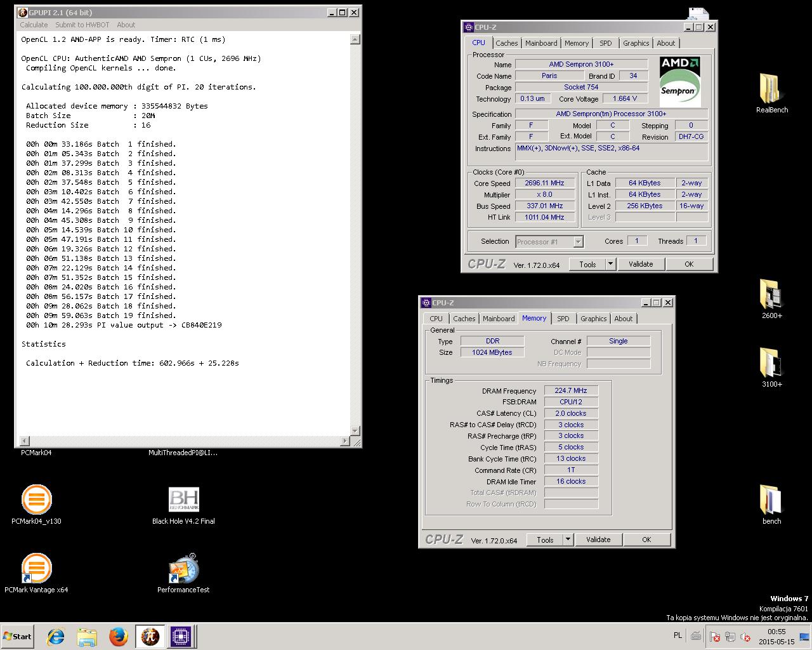Select Mainboard tab in lower CPU-Z window
This screenshot has width=812, height=650.
click(499, 319)
